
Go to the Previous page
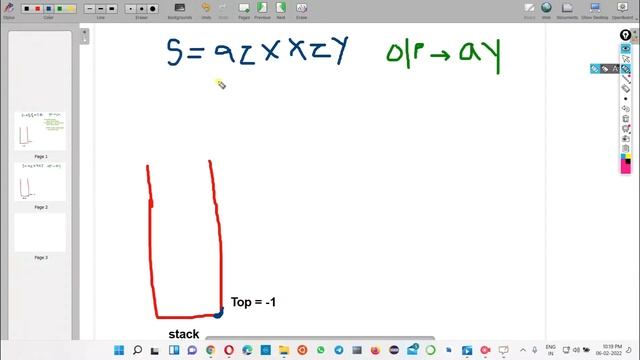pos(262,10)
